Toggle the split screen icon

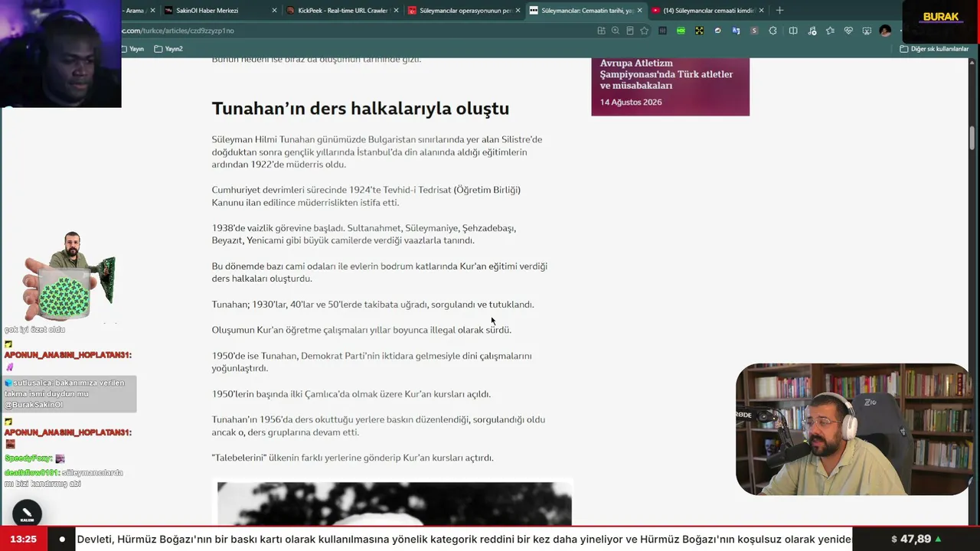click(793, 31)
